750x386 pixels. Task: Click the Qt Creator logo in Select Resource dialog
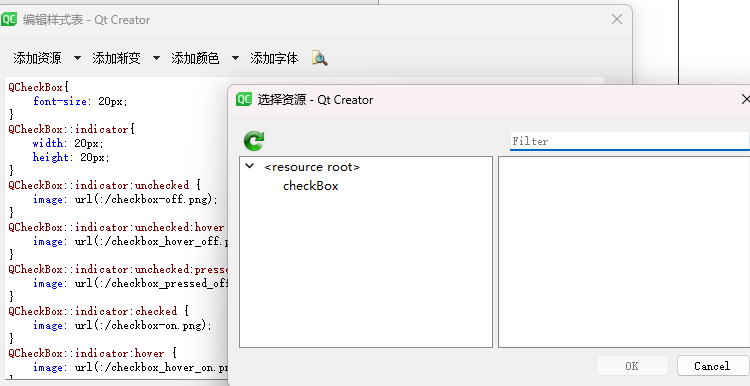pos(244,99)
